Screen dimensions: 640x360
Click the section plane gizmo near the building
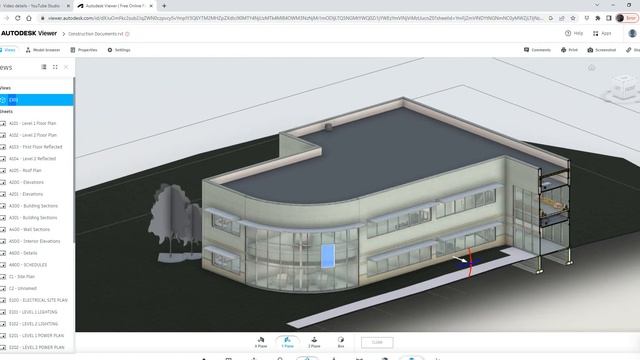[469, 263]
